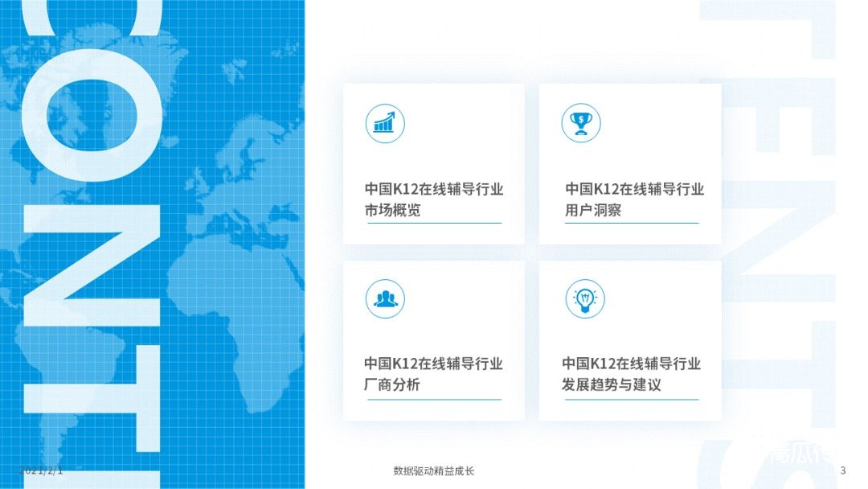Screen dimensions: 868x489
Task: Click the light bulb icon
Action: coord(584,299)
